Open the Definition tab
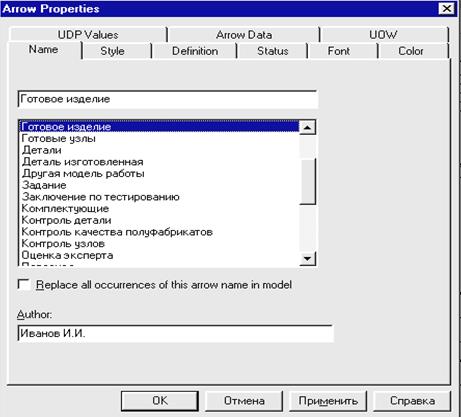Screen dimensions: 461x417 click(x=195, y=51)
